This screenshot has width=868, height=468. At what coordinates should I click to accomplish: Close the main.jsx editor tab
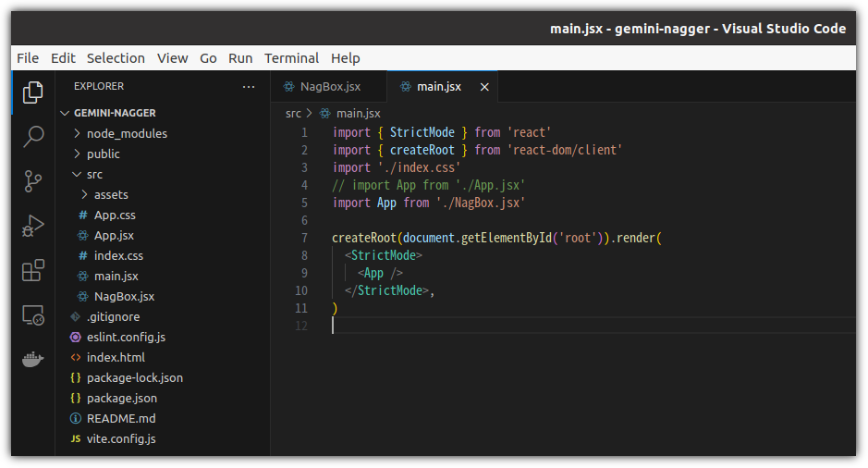(484, 87)
